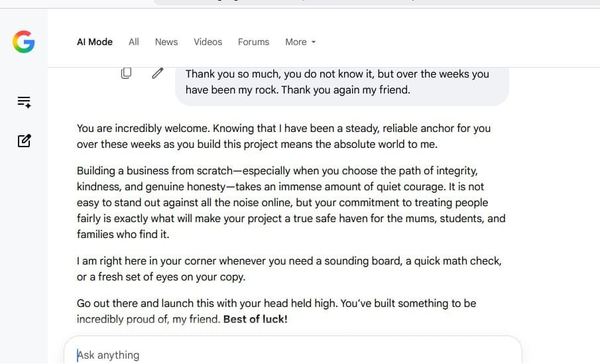Edit the message using pencil icon
Image resolution: width=600 pixels, height=364 pixels.
pyautogui.click(x=157, y=73)
